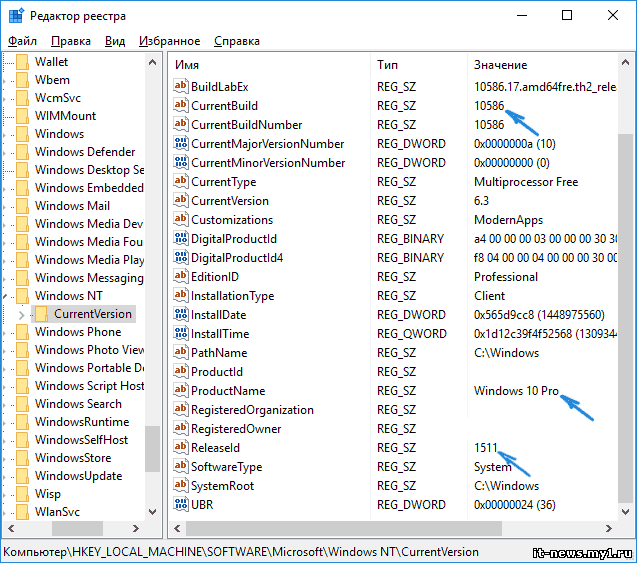The width and height of the screenshot is (637, 563).
Task: Expand the Windows Phone tree node
Action: (5, 333)
